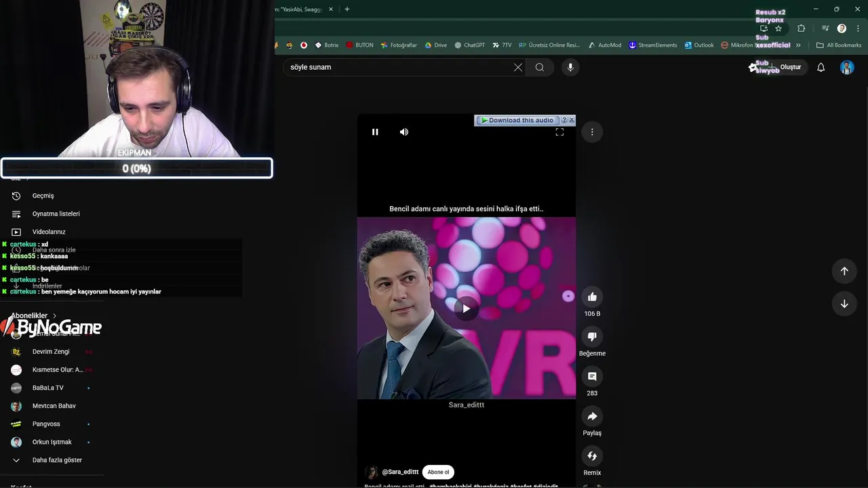Close the YasirAbi, Swaggy tab

331,9
